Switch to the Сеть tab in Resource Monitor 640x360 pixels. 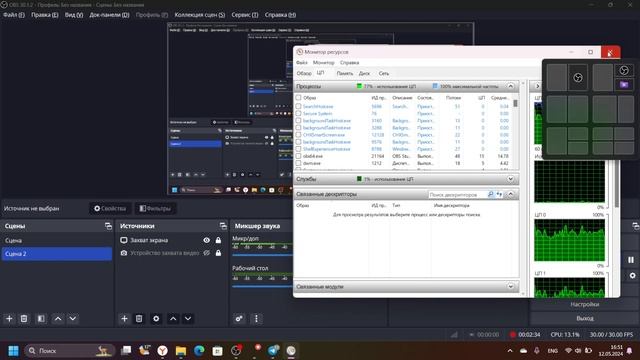tap(384, 73)
